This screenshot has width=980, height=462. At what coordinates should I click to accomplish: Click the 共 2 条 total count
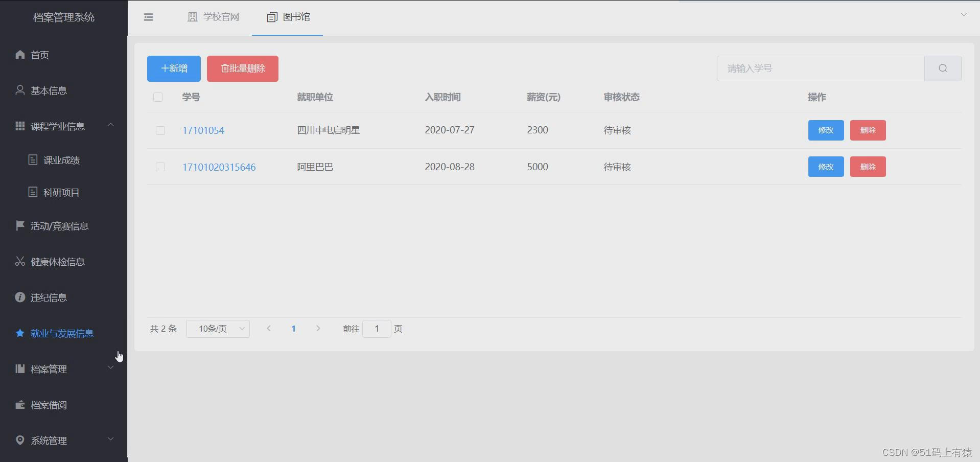[164, 329]
